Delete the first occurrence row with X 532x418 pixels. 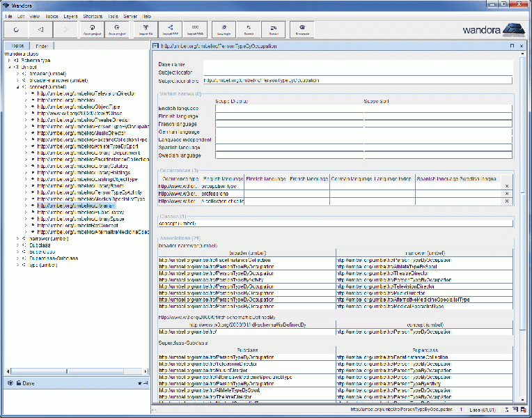coord(506,187)
